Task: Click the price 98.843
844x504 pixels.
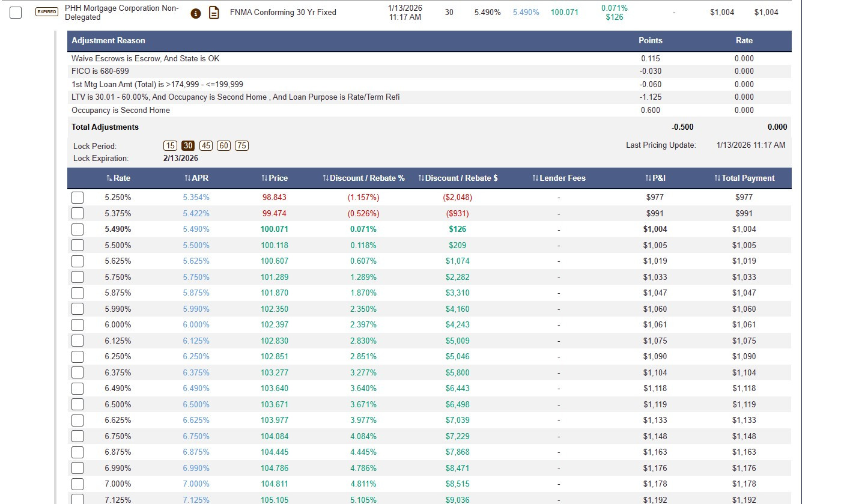Action: point(275,197)
